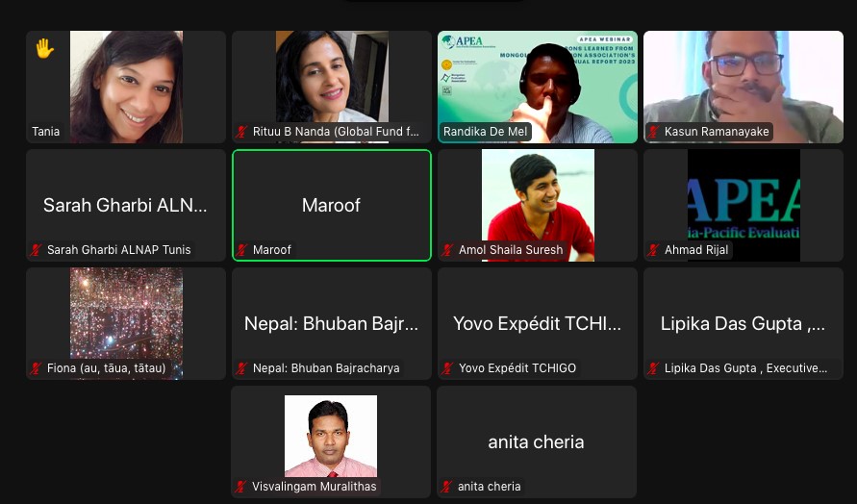Select Lipika Das Gupta participant tile

(744, 323)
